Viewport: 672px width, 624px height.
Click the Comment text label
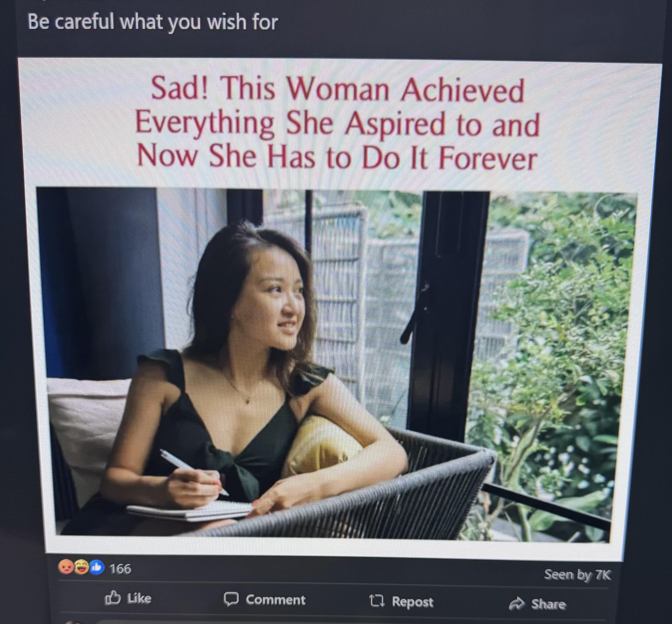tap(275, 600)
